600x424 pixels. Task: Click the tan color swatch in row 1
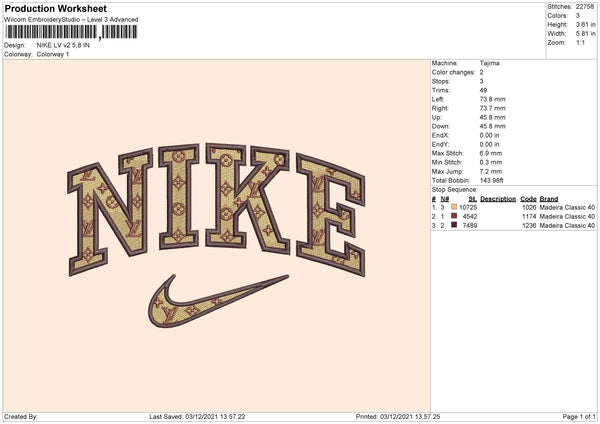tap(454, 207)
